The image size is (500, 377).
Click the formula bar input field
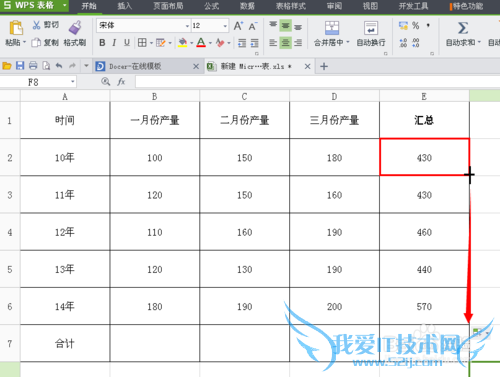[317, 82]
